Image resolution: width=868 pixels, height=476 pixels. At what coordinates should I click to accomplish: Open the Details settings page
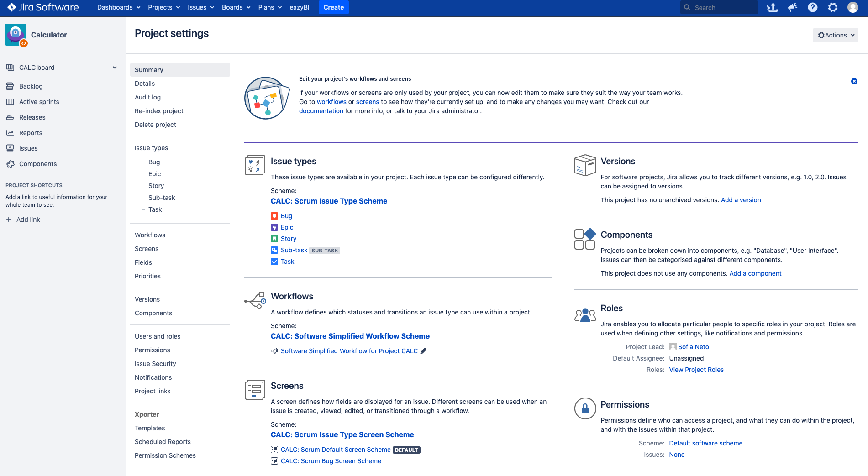coord(145,84)
